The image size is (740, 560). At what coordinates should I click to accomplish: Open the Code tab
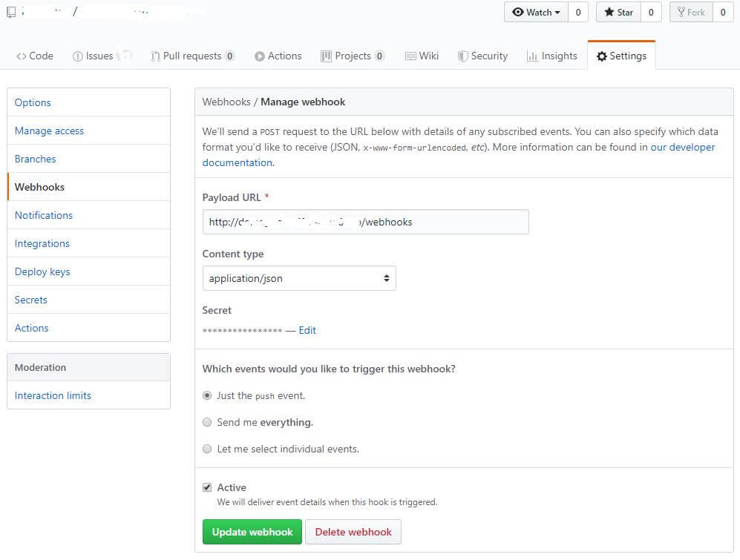(x=34, y=56)
